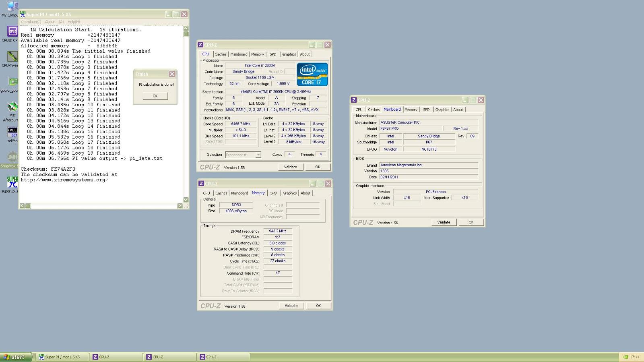Screen dimensions: 644x362
Task: Open About tab in Mainboard window
Action: click(x=458, y=110)
